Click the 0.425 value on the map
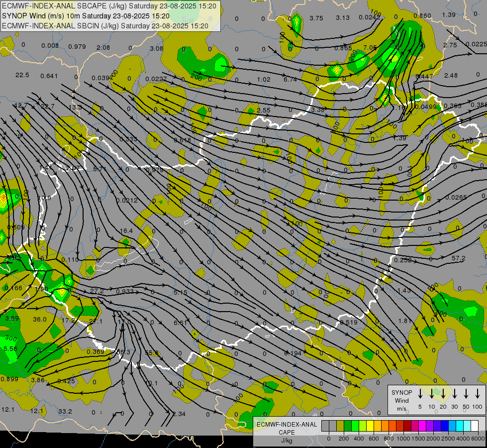This screenshot has width=487, height=448. [x=66, y=381]
